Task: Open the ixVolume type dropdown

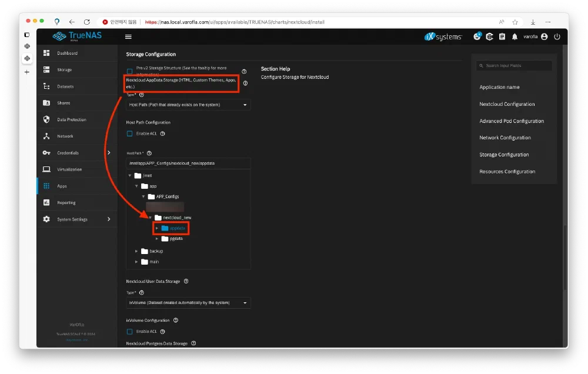Action: pos(188,303)
